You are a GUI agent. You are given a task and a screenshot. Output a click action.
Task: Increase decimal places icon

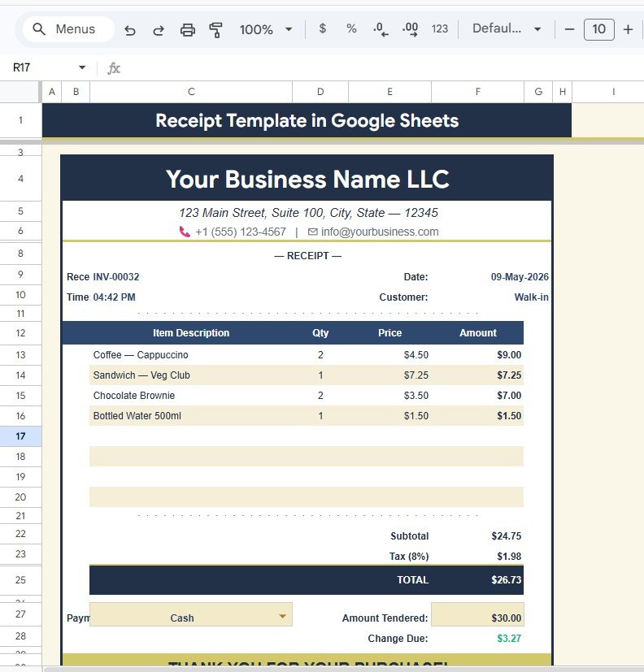(411, 29)
